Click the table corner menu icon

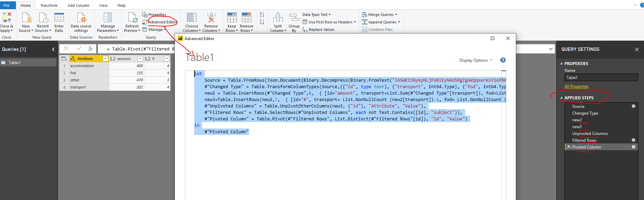pyautogui.click(x=64, y=59)
